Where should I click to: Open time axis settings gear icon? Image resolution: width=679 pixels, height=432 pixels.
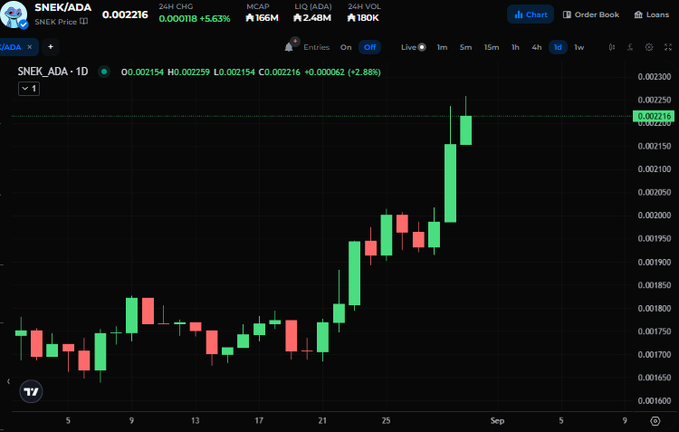[655, 421]
